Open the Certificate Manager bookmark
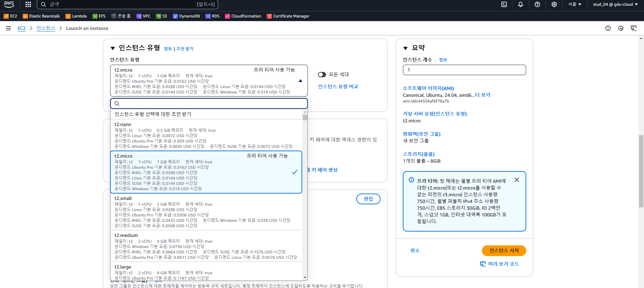Screen dimensions: 644x288 click(x=288, y=16)
